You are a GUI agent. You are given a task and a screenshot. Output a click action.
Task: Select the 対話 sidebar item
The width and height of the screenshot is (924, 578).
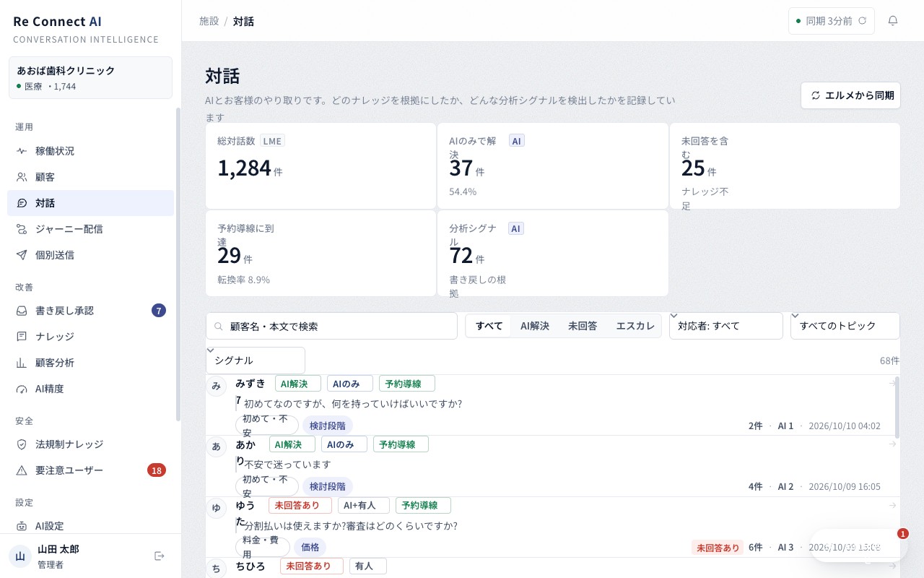pyautogui.click(x=90, y=203)
